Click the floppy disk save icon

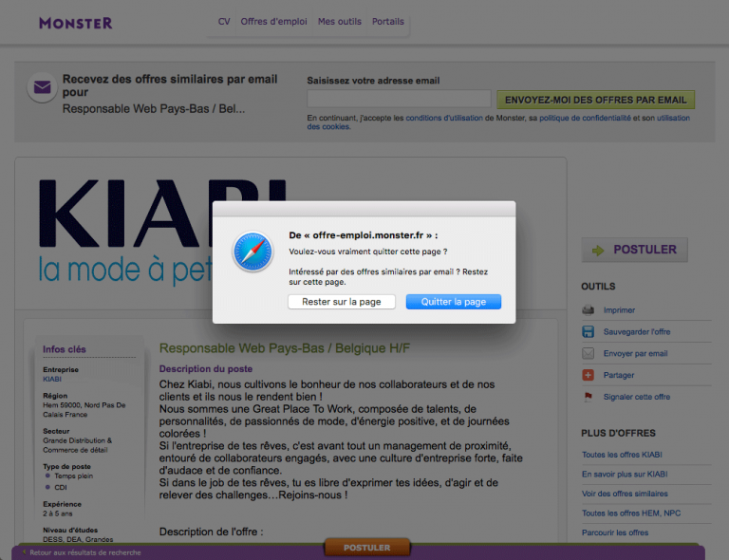click(x=589, y=332)
